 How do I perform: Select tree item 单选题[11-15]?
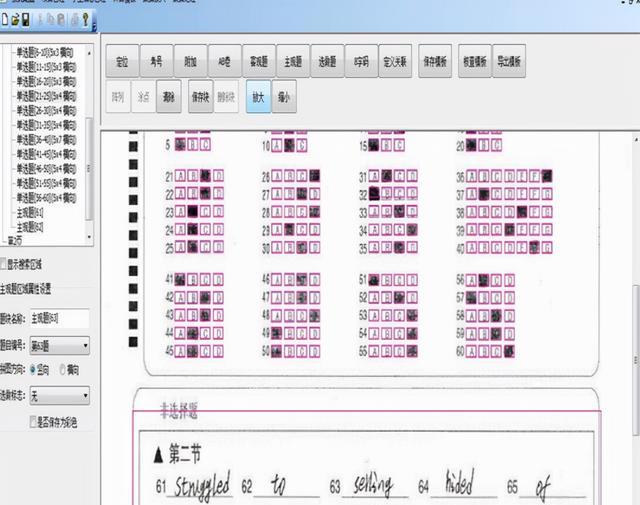(x=46, y=67)
